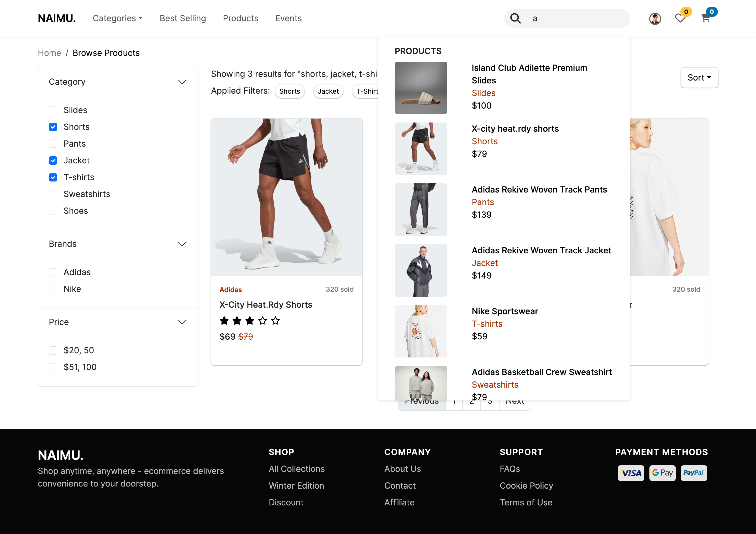Open the user profile avatar
This screenshot has width=756, height=534.
point(655,18)
